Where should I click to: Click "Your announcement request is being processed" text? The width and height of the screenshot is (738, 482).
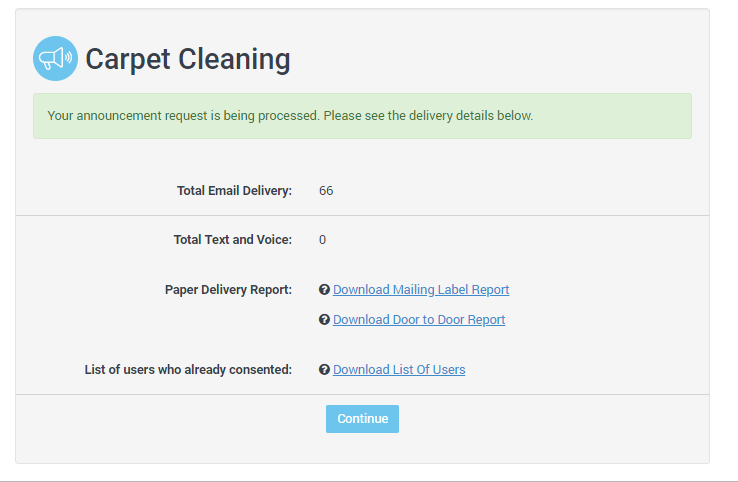pos(183,116)
